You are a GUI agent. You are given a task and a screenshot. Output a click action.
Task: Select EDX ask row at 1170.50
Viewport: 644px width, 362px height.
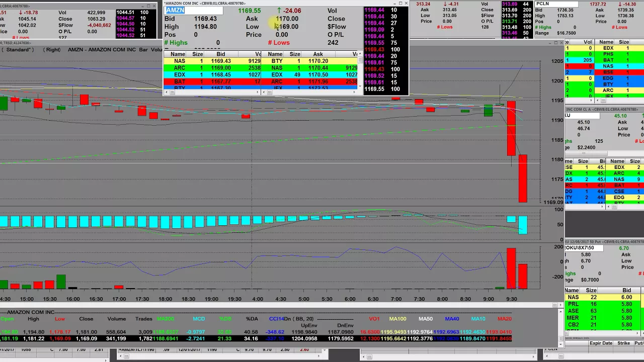(x=309, y=74)
